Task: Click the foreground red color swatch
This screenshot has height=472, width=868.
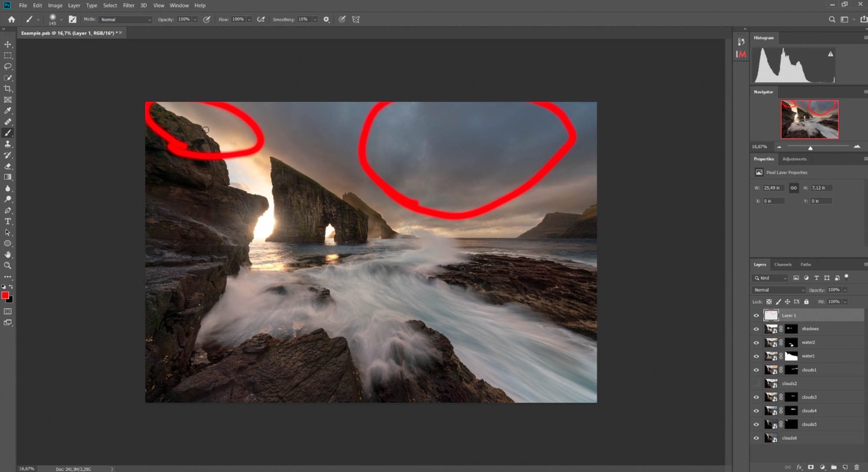Action: click(x=5, y=296)
